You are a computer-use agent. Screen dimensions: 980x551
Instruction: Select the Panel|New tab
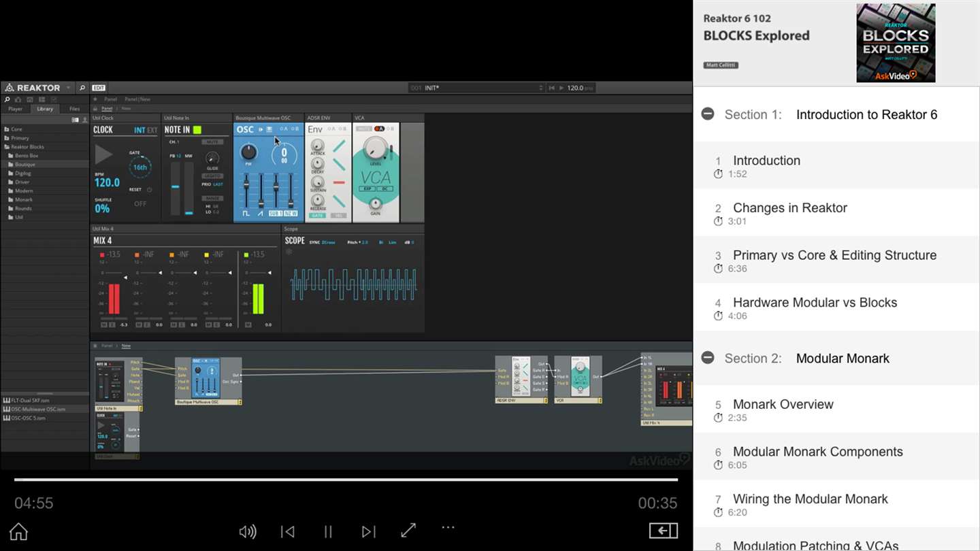coord(137,99)
